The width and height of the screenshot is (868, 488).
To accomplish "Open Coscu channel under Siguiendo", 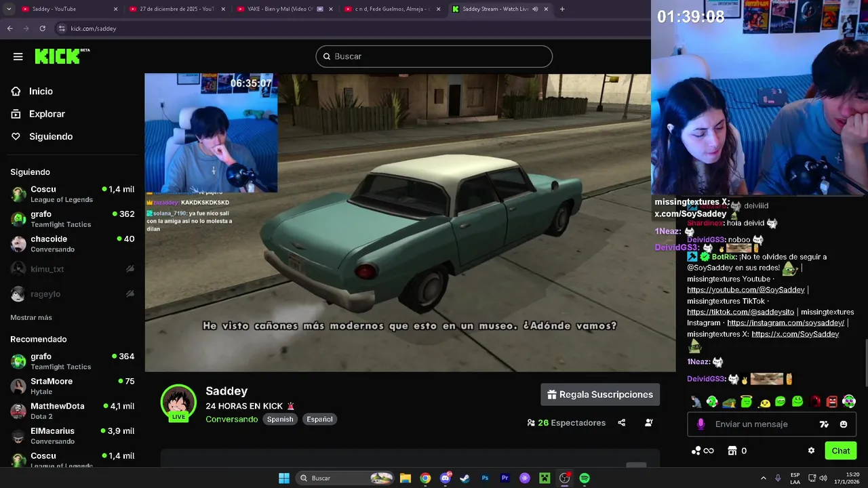I will (x=72, y=194).
